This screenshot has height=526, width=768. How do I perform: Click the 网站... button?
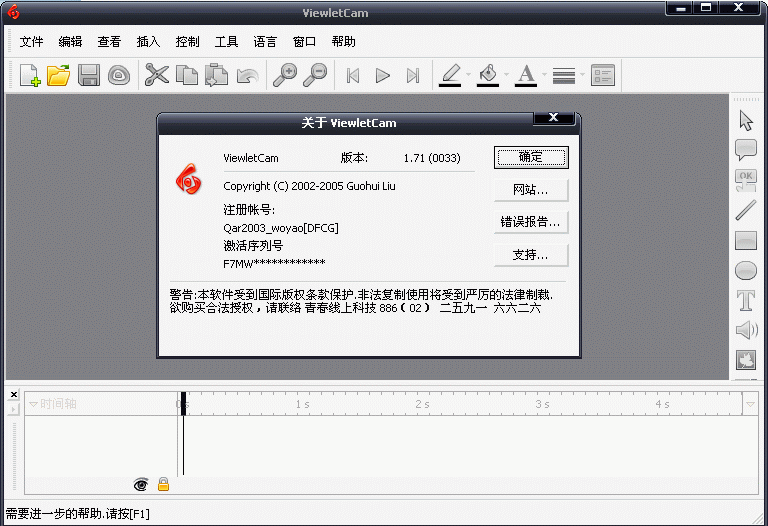[x=531, y=190]
